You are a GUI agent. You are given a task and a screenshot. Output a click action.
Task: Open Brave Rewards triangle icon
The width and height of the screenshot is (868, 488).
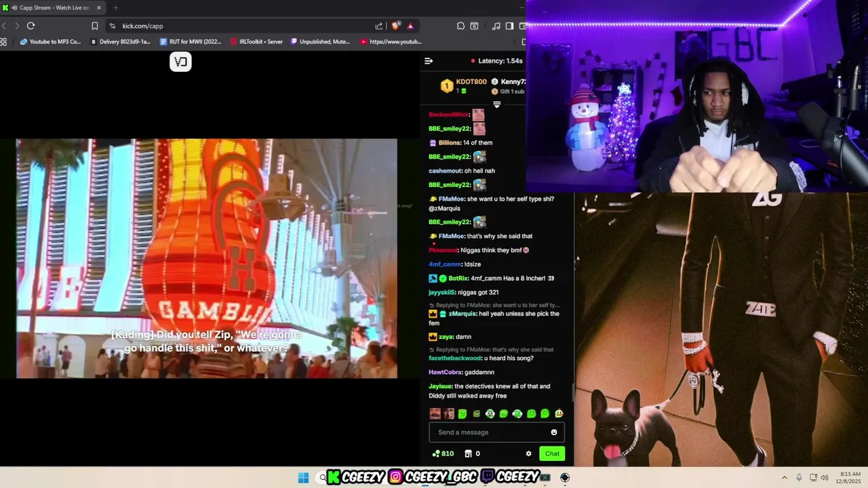[410, 26]
